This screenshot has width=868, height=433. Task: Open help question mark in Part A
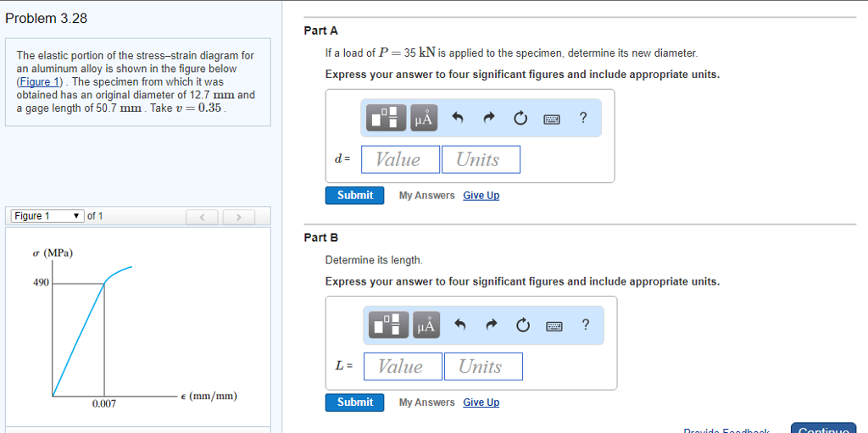(581, 118)
